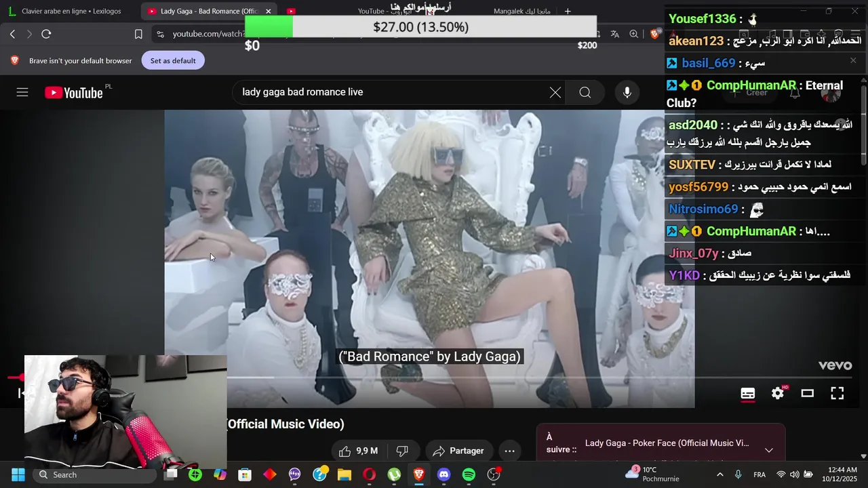Open Microsoft Store from taskbar
This screenshot has width=868, height=488.
(245, 474)
